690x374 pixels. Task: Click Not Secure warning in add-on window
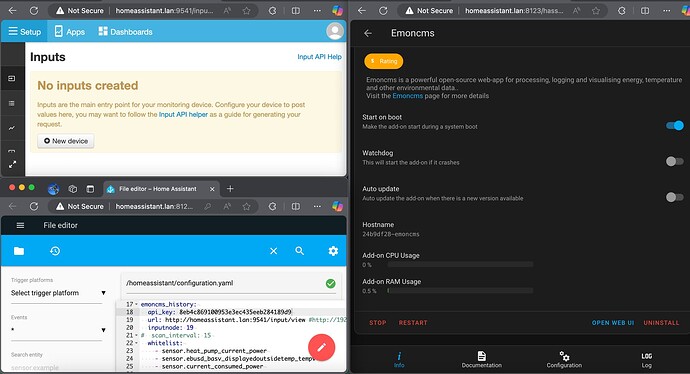[x=429, y=11]
